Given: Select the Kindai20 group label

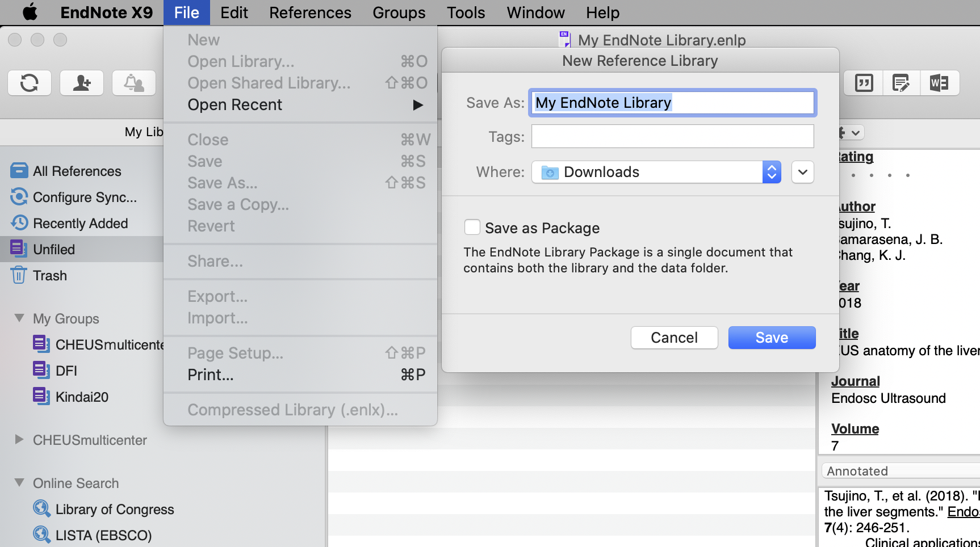Looking at the screenshot, I should (x=82, y=397).
